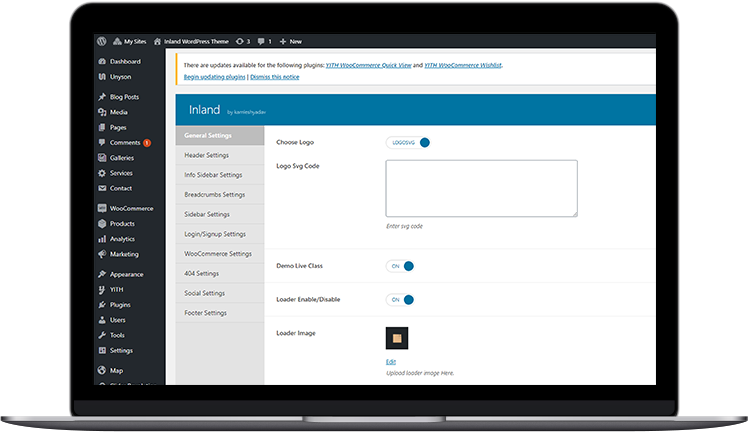The image size is (748, 432).
Task: Click the Unyson sidebar icon
Action: click(x=102, y=77)
